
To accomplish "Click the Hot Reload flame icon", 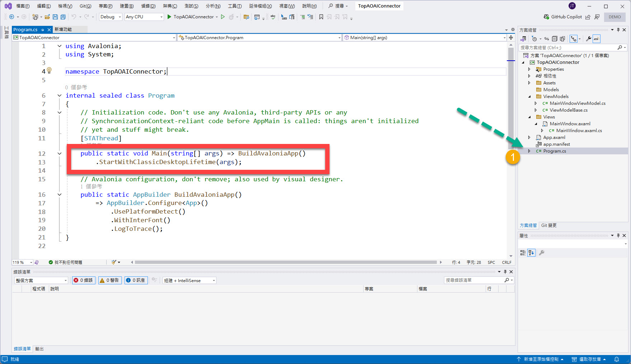I will tap(232, 17).
